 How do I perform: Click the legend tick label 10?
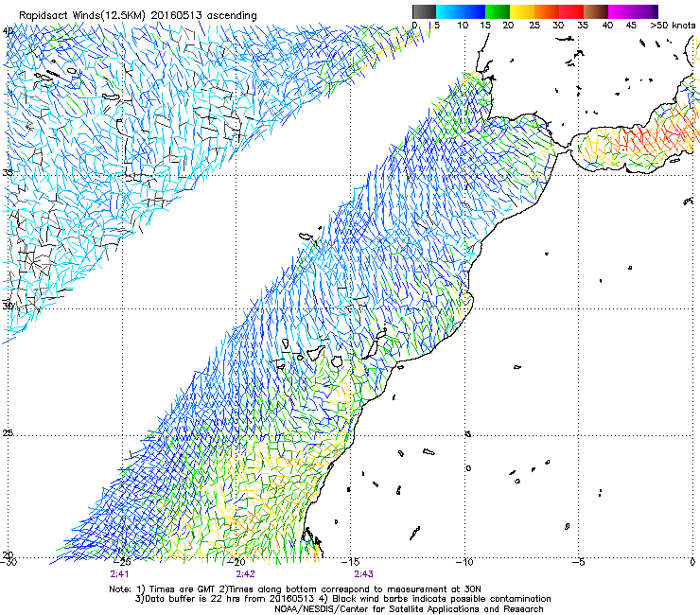coord(463,26)
